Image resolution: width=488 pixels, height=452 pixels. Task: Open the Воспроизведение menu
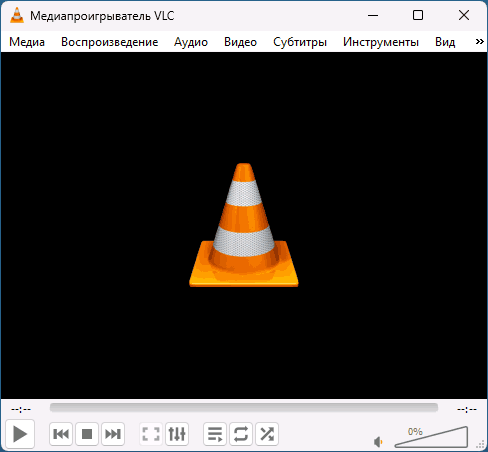(x=109, y=42)
